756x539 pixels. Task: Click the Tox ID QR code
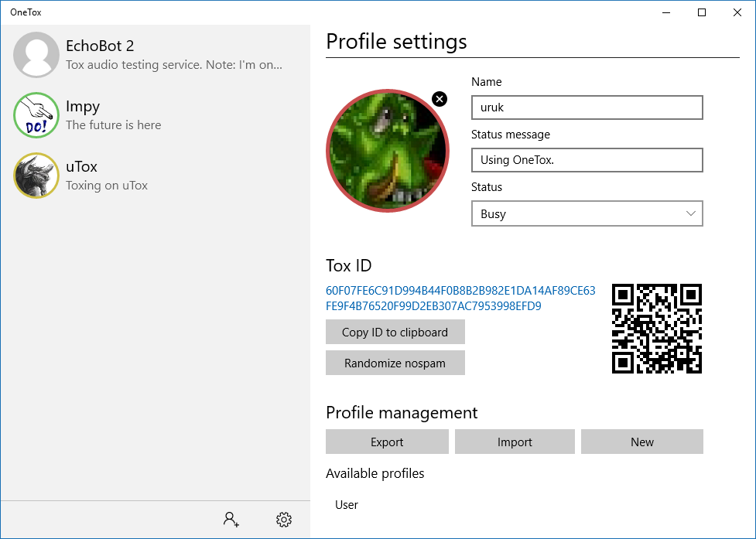pos(657,329)
